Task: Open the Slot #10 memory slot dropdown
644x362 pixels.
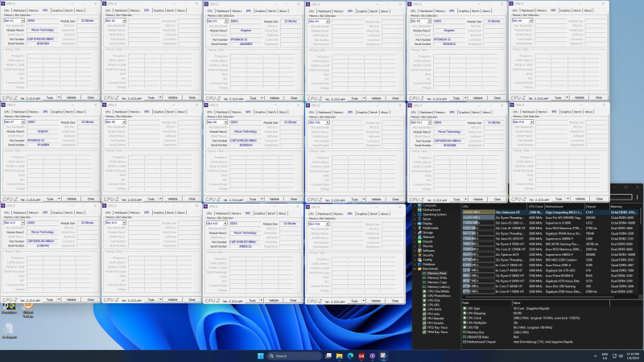Action: click(328, 122)
